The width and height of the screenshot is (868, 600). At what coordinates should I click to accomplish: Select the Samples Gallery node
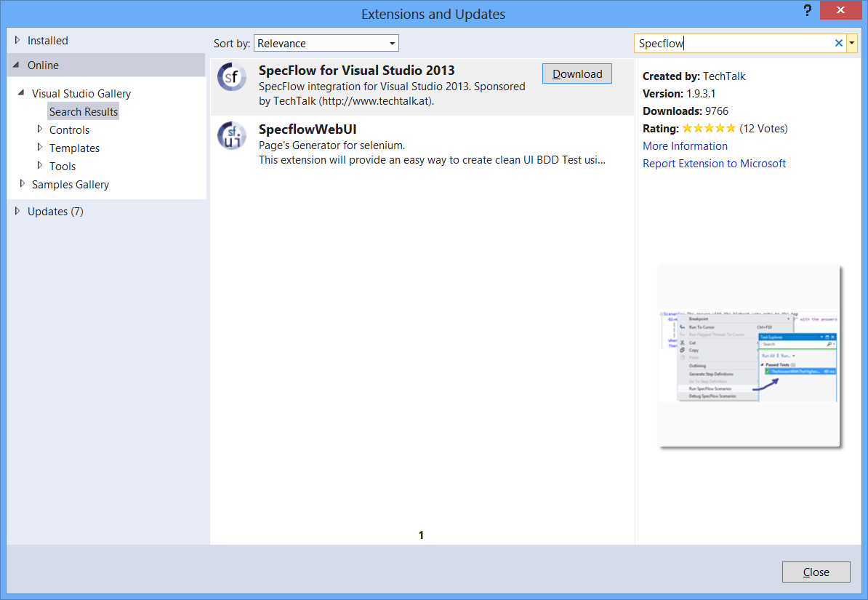tap(70, 185)
